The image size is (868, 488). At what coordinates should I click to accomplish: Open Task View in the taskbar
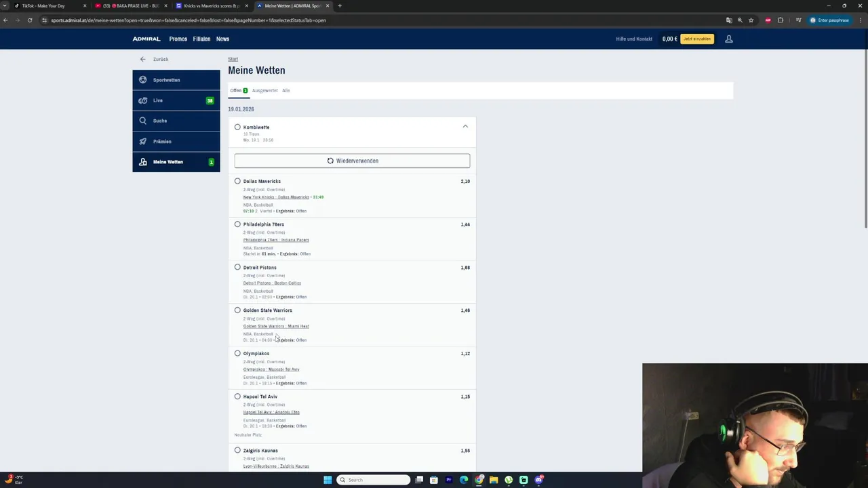[x=419, y=480]
